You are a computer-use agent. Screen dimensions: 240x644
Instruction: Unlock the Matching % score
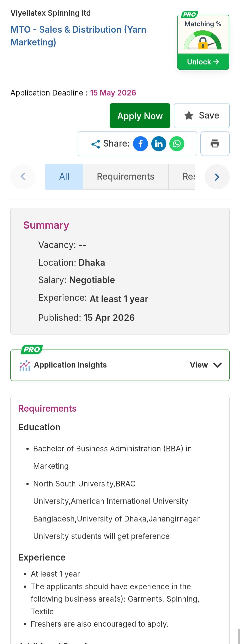[203, 62]
